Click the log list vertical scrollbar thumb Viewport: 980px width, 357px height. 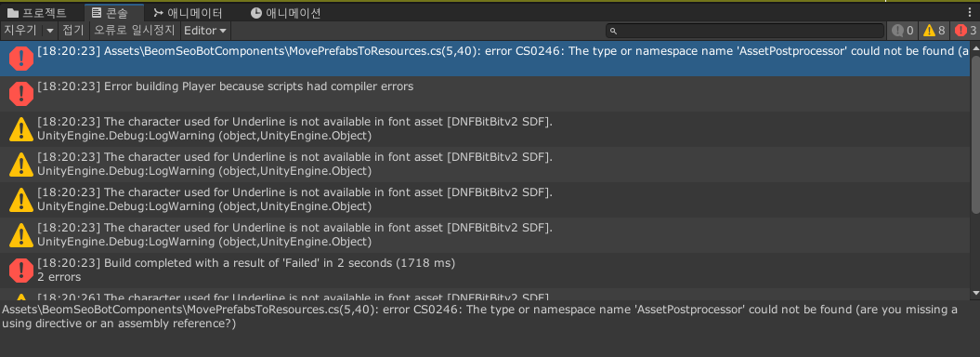pos(975,135)
